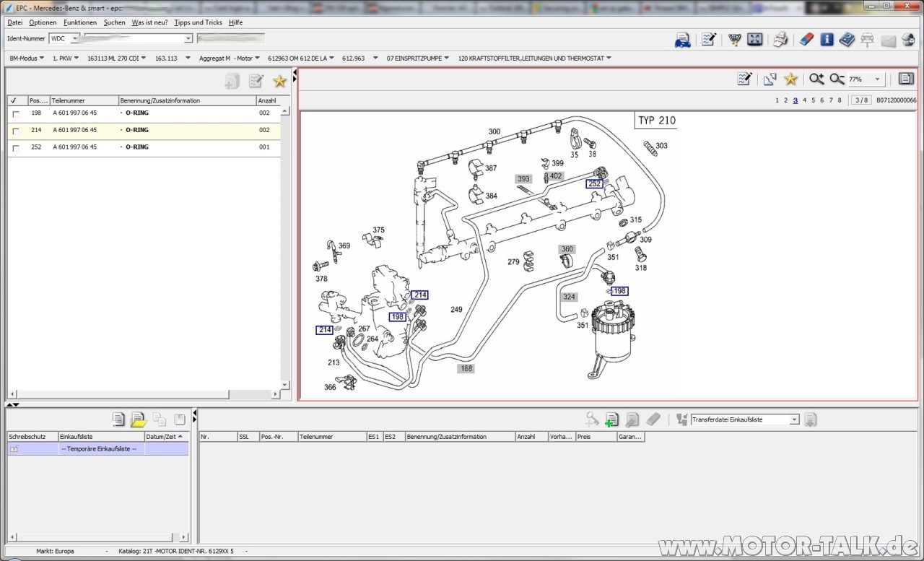
Task: Open the 163.113 model dropdown
Action: [173, 58]
